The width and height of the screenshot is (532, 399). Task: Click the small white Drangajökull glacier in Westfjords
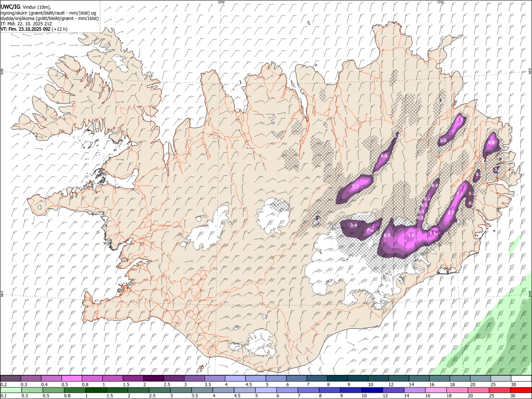click(121, 62)
